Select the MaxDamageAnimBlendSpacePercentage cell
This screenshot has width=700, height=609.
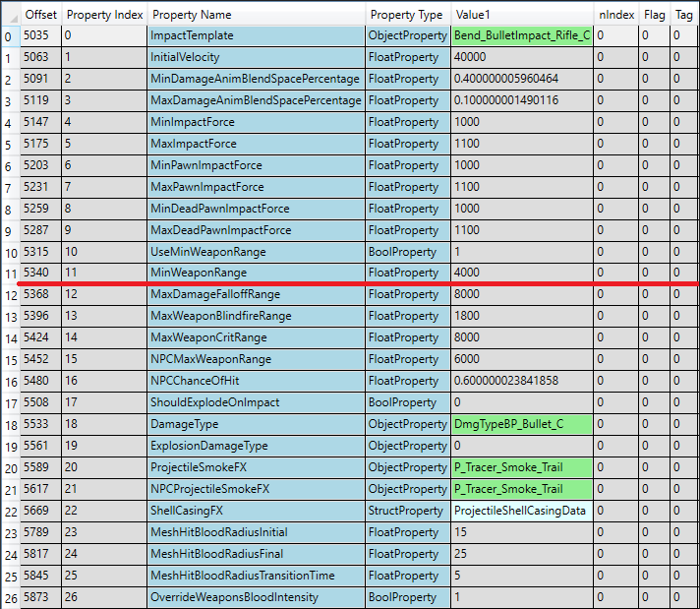point(257,100)
